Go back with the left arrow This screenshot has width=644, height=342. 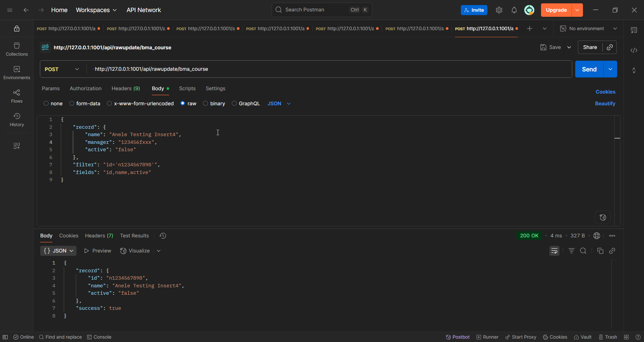26,10
